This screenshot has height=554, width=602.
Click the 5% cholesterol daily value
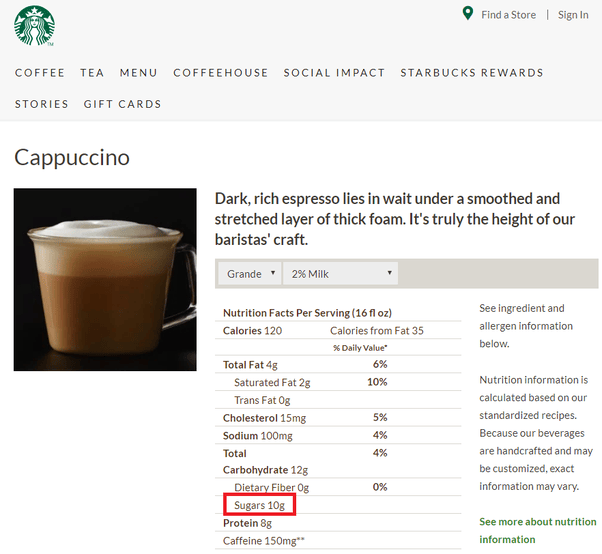point(380,417)
